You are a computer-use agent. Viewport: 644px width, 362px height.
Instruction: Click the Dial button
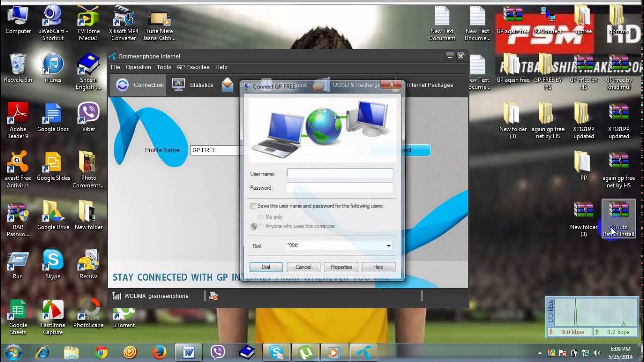(266, 267)
